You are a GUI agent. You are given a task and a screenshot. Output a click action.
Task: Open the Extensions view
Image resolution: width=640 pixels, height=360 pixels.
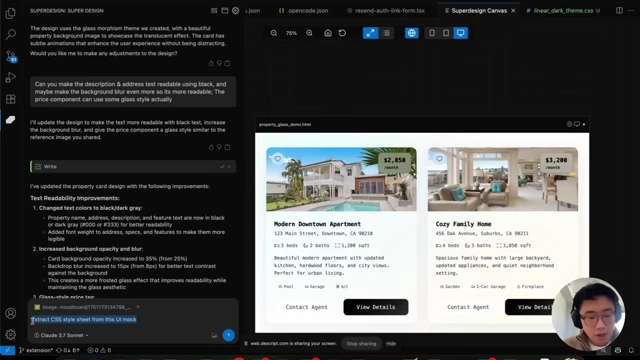click(11, 99)
